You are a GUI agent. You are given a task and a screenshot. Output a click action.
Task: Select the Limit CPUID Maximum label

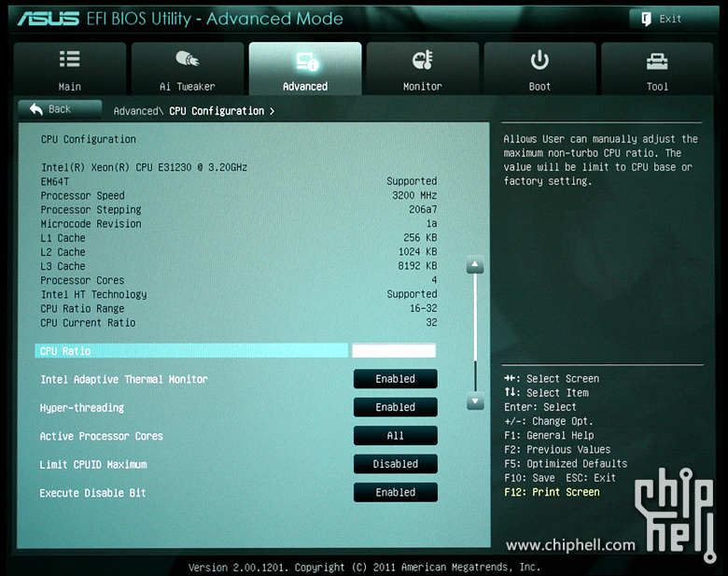93,465
